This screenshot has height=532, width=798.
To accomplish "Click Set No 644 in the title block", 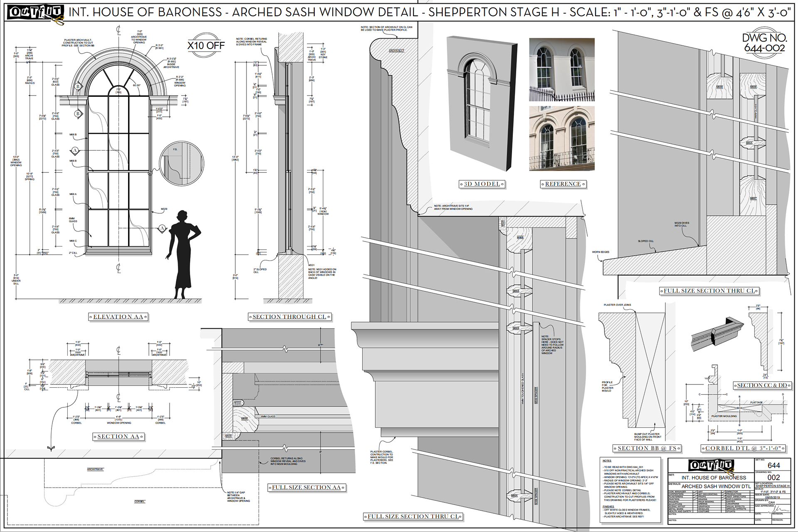I will point(774,465).
